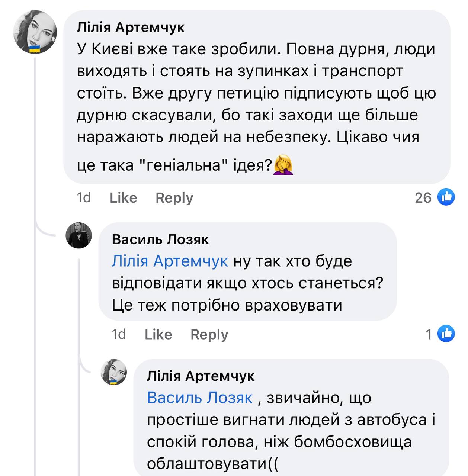Open Лілія Артемчук's avatar on the top comment
The height and width of the screenshot is (476, 468).
(x=35, y=32)
